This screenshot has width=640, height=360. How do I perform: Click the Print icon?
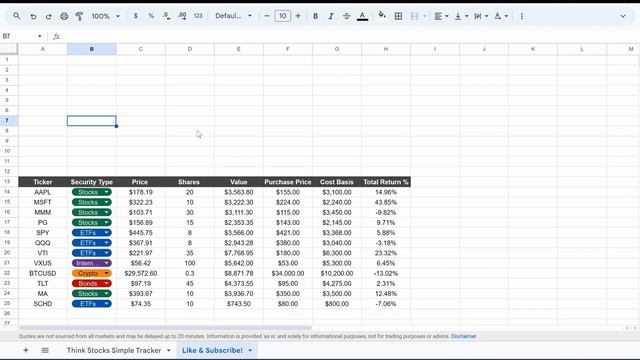coord(64,16)
